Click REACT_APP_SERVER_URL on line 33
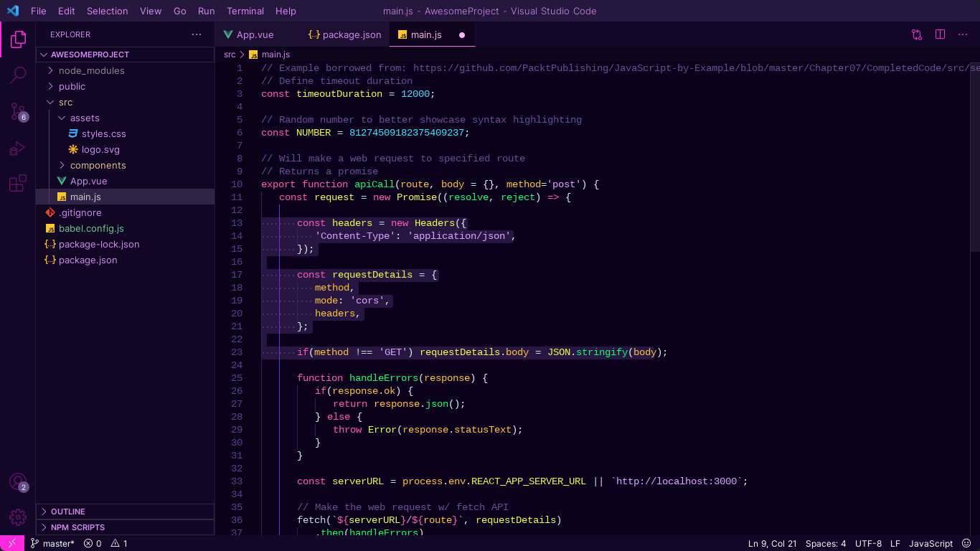The image size is (980, 551). 529,481
